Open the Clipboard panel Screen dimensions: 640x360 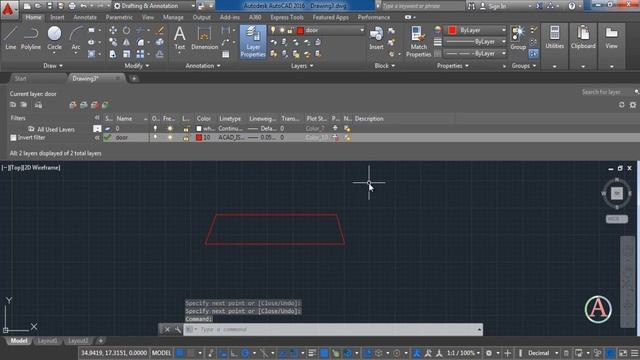click(x=583, y=38)
